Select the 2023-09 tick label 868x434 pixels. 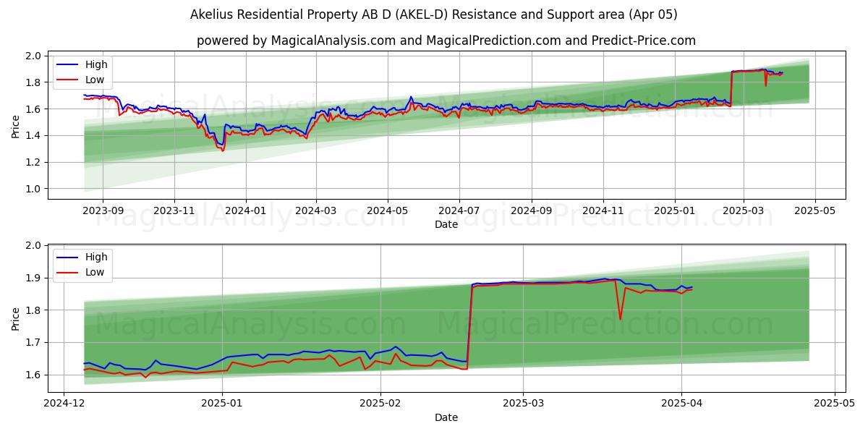point(103,210)
